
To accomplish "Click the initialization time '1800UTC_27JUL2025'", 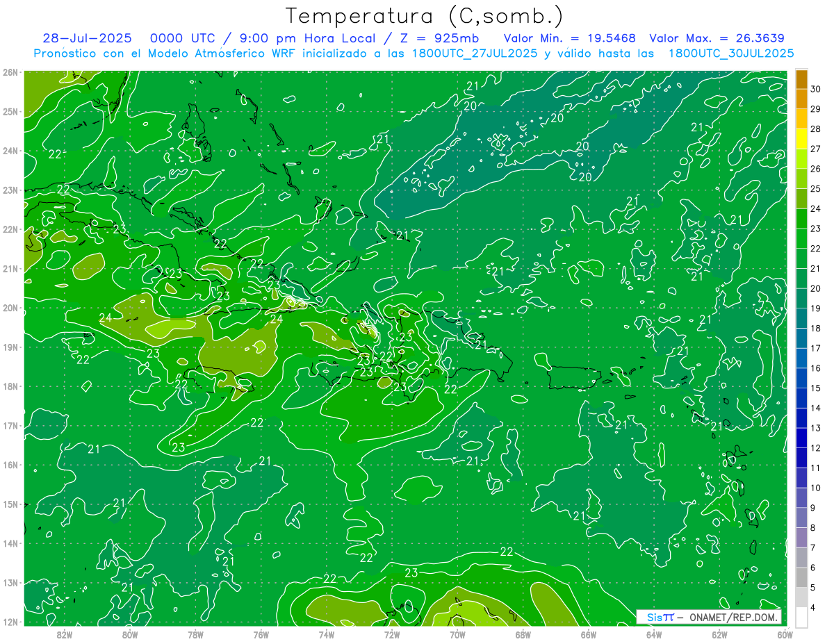I will [474, 53].
